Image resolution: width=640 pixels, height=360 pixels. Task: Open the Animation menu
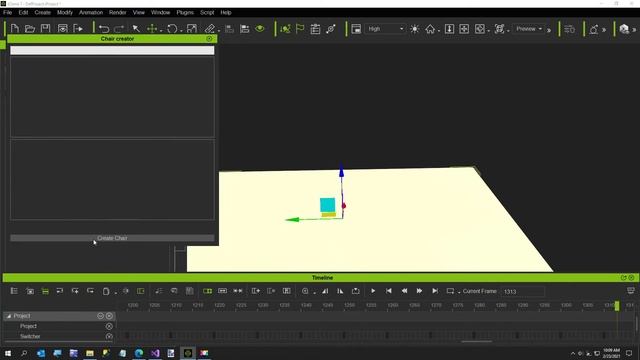[91, 13]
